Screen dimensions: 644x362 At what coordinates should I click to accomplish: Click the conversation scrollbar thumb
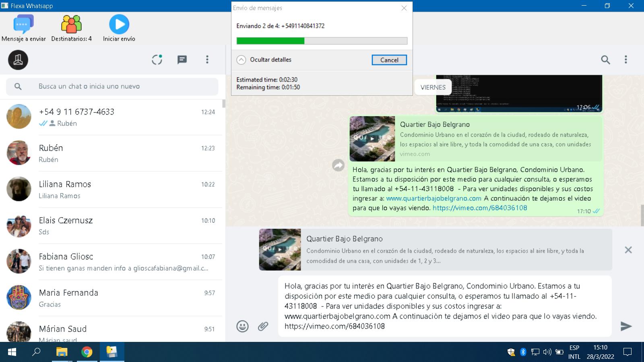pos(642,216)
